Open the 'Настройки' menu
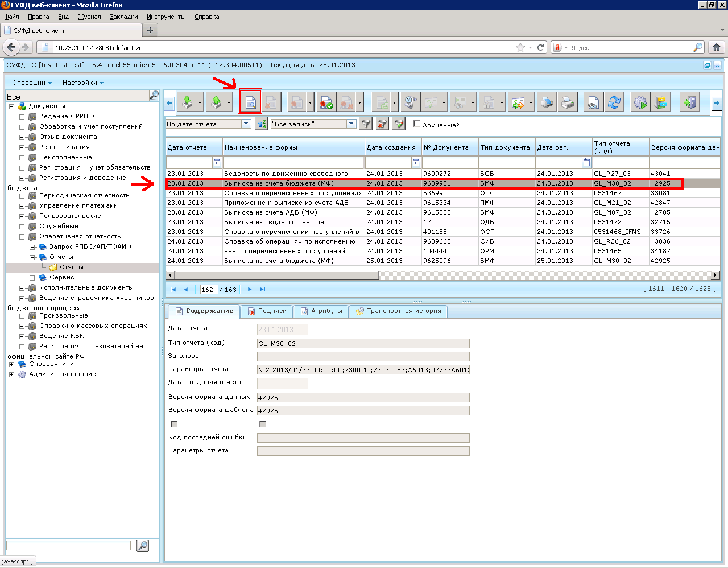The width and height of the screenshot is (728, 568). 83,83
